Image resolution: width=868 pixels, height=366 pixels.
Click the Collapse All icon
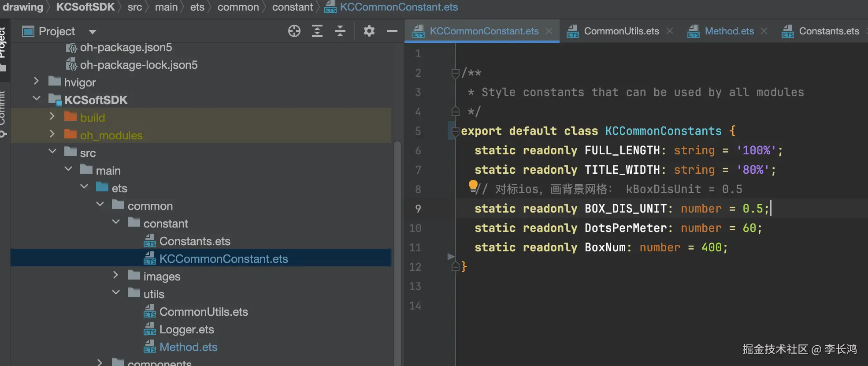pos(340,31)
